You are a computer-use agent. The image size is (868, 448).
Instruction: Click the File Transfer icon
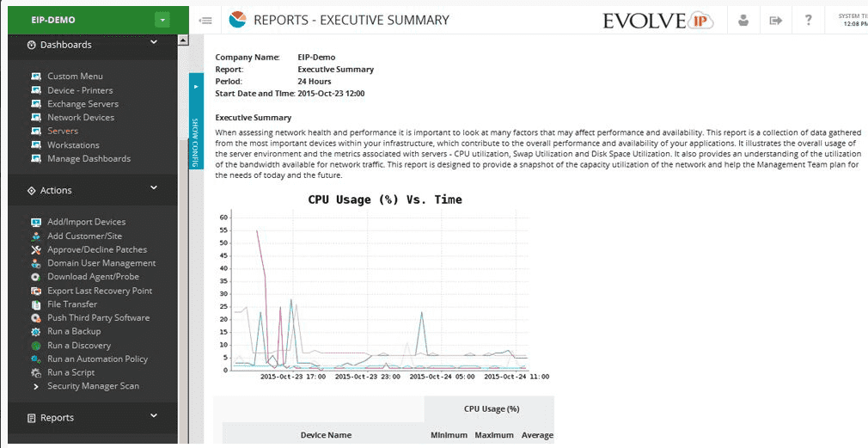[x=35, y=304]
